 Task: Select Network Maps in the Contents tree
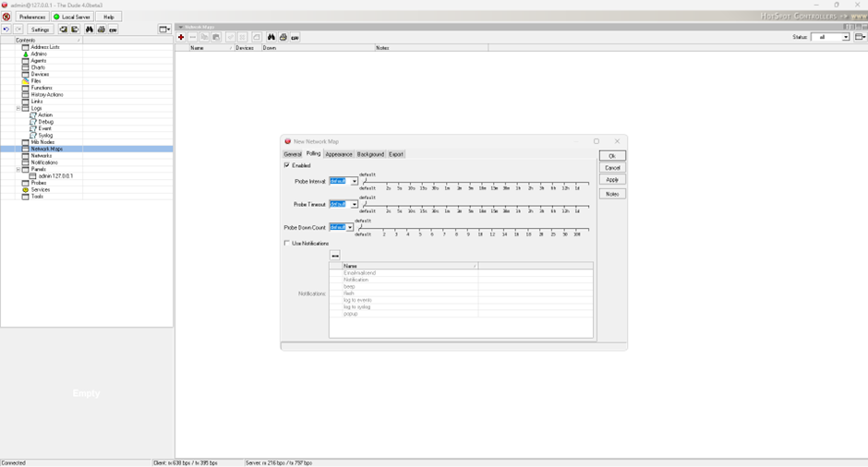[46, 149]
